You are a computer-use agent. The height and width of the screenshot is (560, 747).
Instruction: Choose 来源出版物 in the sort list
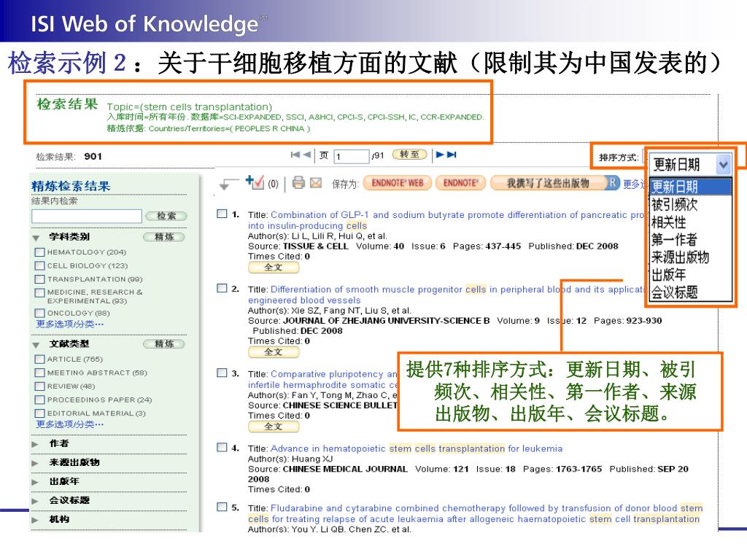pos(690,257)
